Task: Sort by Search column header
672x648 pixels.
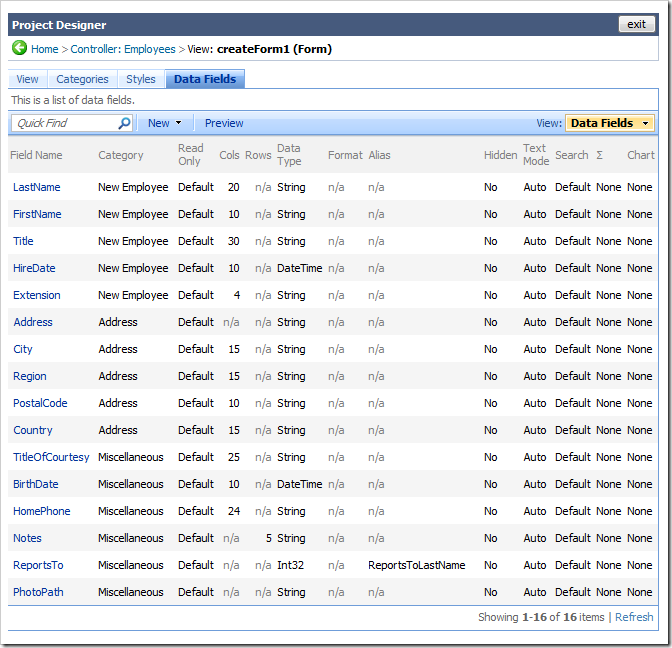Action: (572, 155)
